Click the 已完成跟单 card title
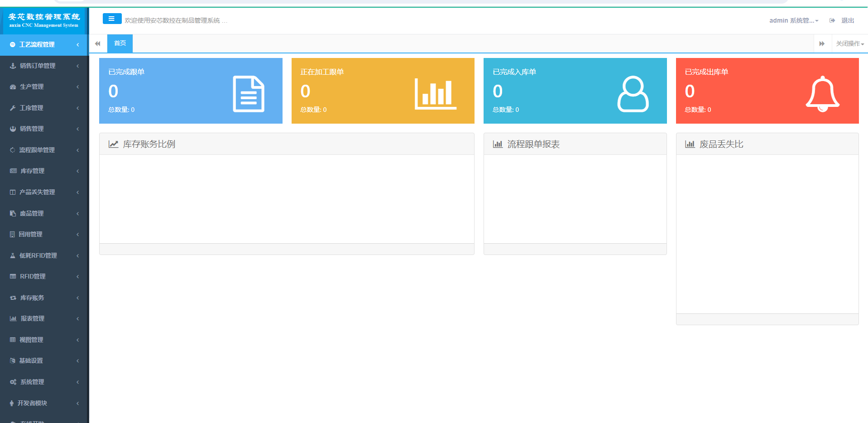Viewport: 868px width, 423px height. click(126, 72)
